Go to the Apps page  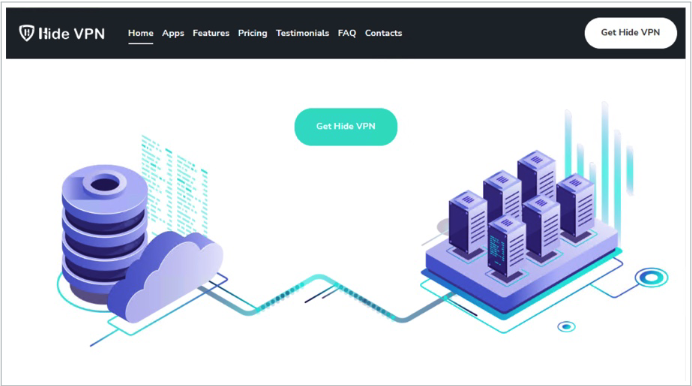[x=173, y=33]
